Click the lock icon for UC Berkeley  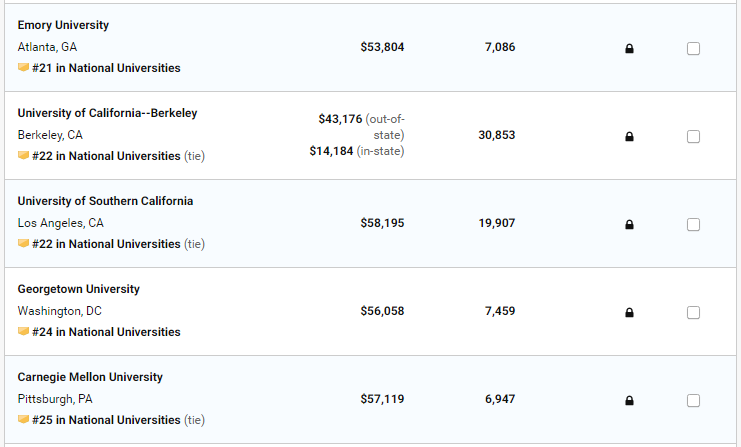tap(629, 137)
